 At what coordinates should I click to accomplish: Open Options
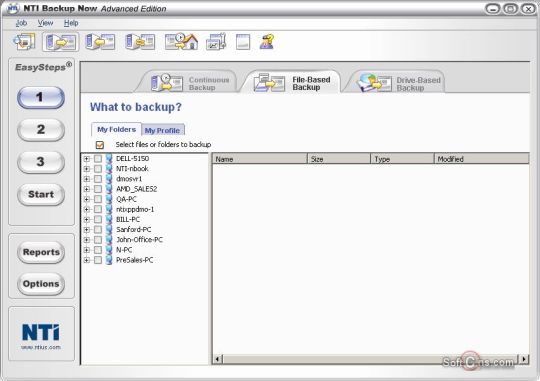(41, 284)
